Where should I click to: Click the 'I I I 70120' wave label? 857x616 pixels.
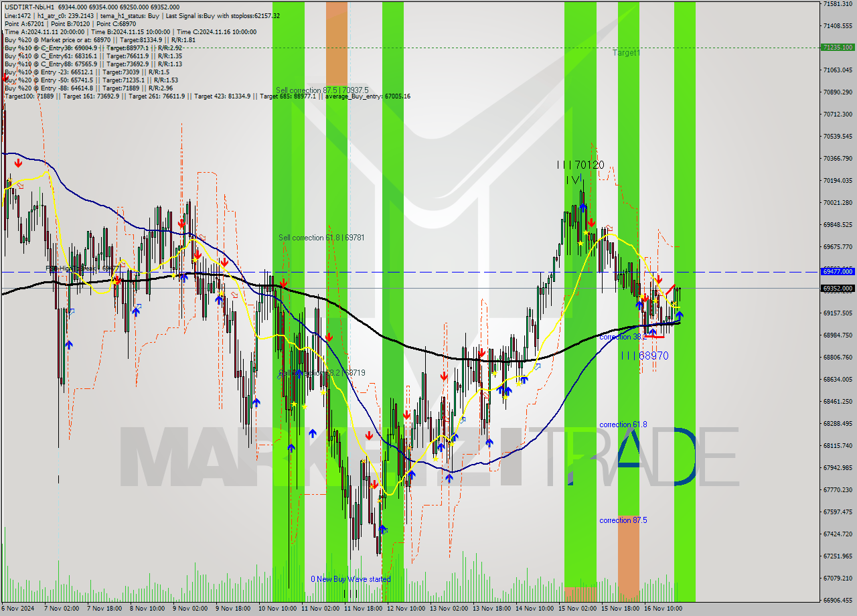(x=580, y=165)
